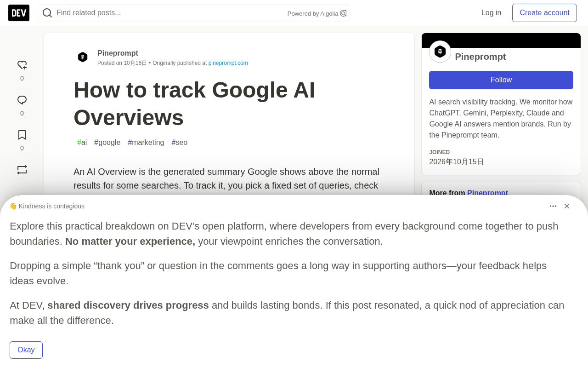588x368 pixels.
Task: Open the banner's three-dot options menu
Action: pyautogui.click(x=553, y=206)
